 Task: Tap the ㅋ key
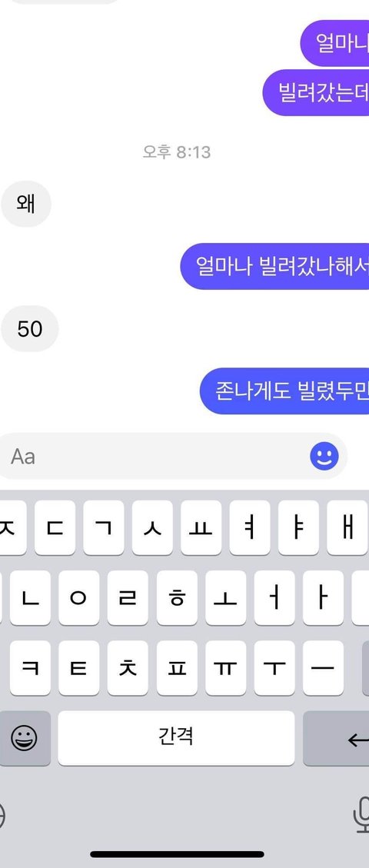[x=31, y=668]
